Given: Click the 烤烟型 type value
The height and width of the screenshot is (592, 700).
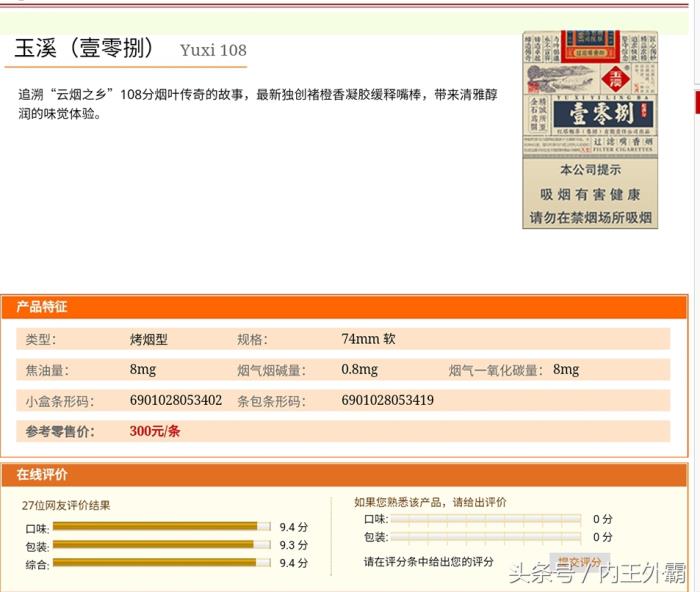Looking at the screenshot, I should tap(149, 339).
